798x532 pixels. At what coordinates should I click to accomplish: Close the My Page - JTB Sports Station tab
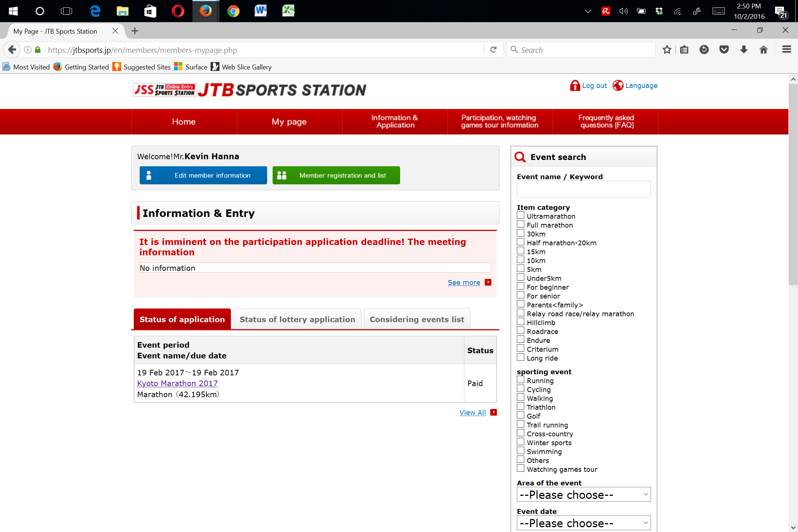[115, 31]
